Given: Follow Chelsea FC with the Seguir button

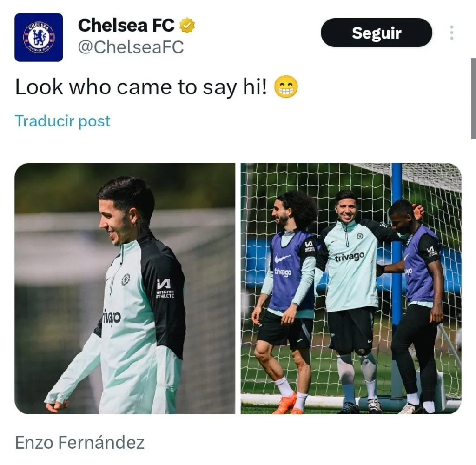Looking at the screenshot, I should 377,33.
